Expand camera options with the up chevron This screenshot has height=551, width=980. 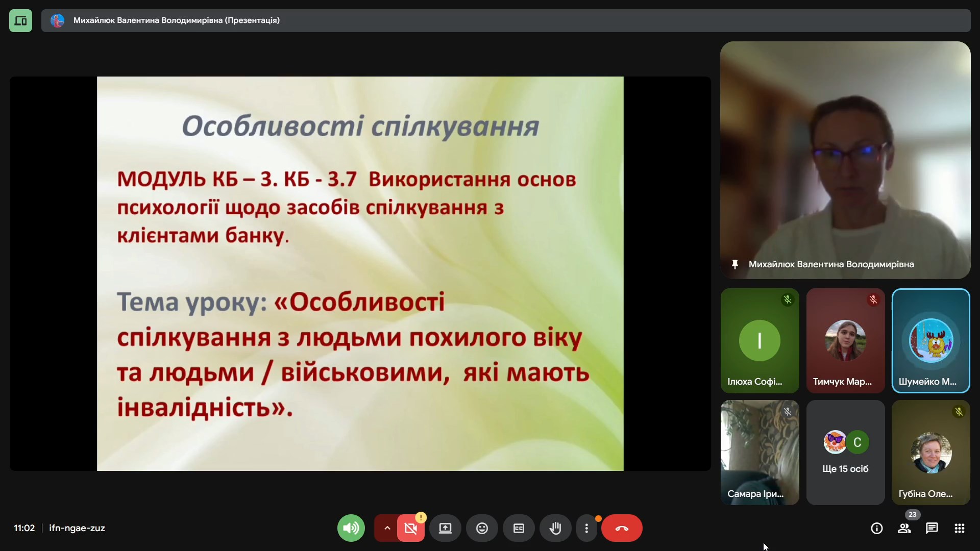(387, 528)
